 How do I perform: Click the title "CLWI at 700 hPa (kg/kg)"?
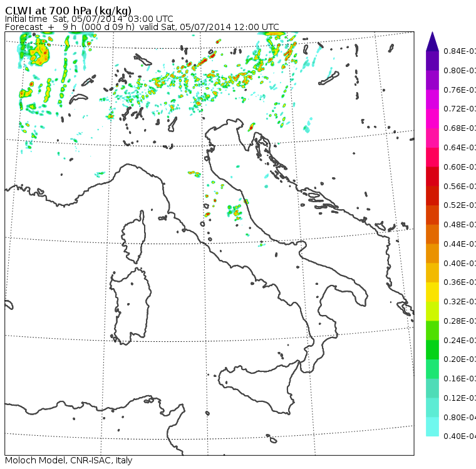click(x=68, y=10)
